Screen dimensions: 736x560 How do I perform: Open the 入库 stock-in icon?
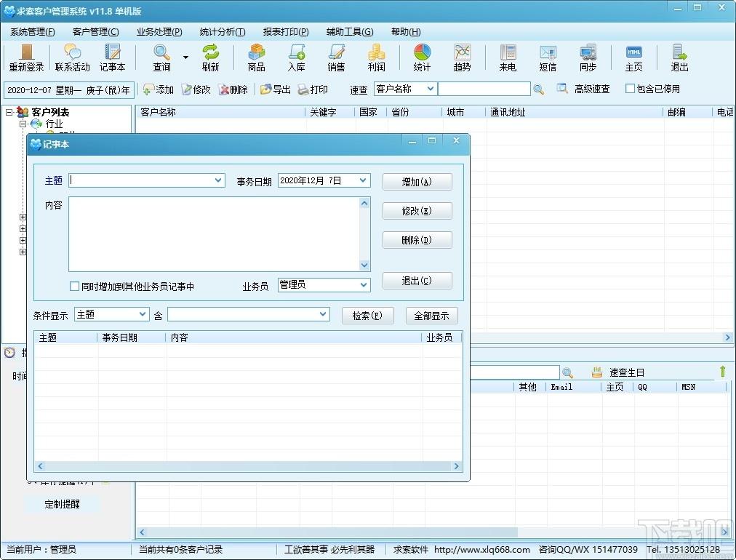coord(296,57)
